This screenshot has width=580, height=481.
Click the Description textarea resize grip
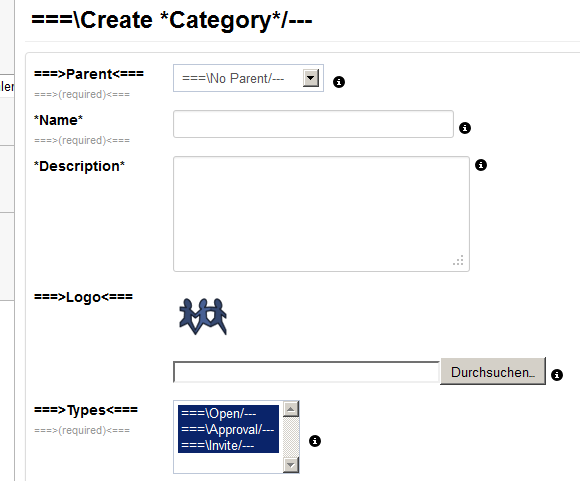point(458,260)
